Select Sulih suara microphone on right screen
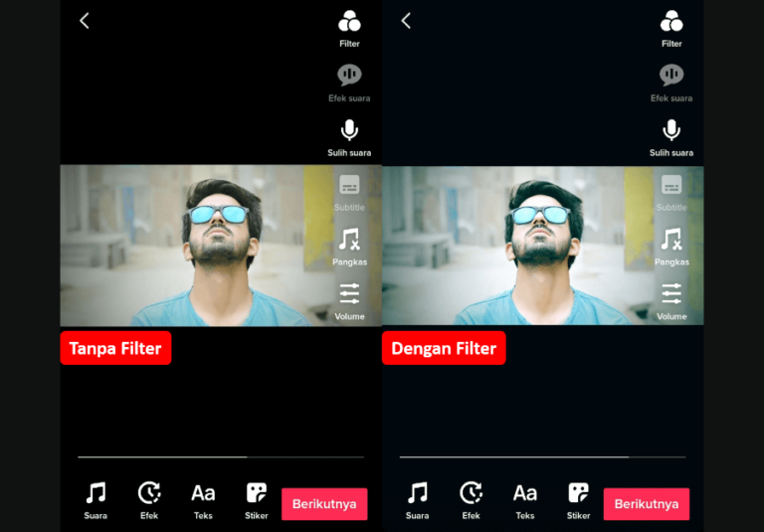The height and width of the screenshot is (532, 764). point(671,138)
